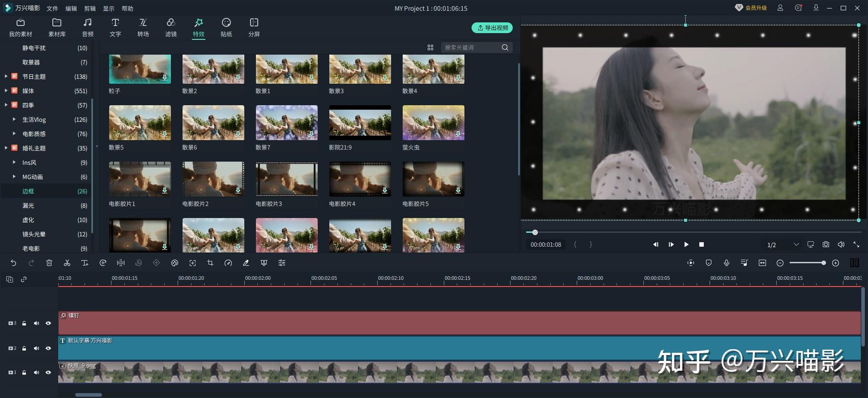The height and width of the screenshot is (398, 868).
Task: Open the user account icon
Action: point(780,8)
